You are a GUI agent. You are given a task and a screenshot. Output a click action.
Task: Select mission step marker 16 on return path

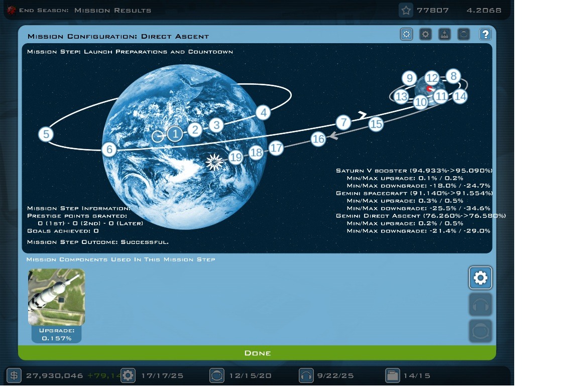click(x=318, y=139)
